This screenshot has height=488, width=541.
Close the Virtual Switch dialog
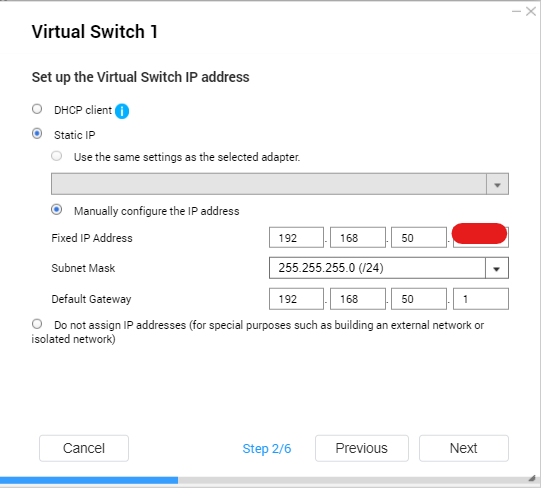coord(531,12)
